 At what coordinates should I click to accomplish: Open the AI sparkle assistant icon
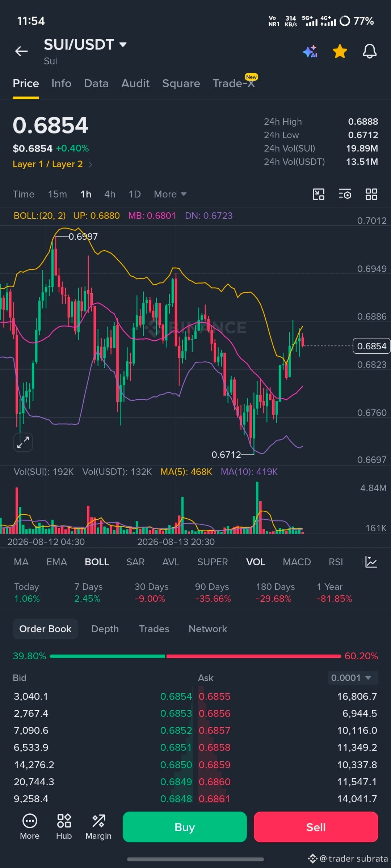click(310, 51)
